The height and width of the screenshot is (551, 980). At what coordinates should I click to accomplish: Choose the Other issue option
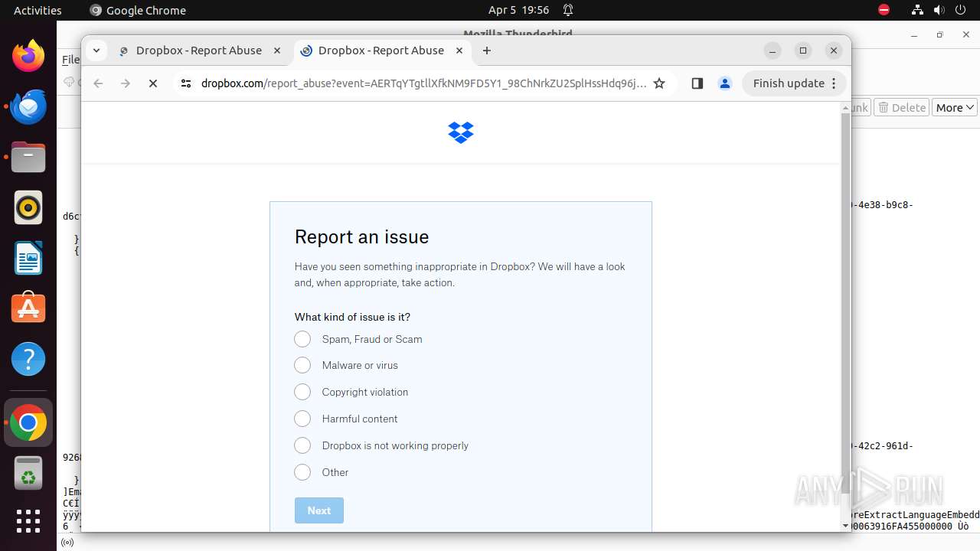302,472
